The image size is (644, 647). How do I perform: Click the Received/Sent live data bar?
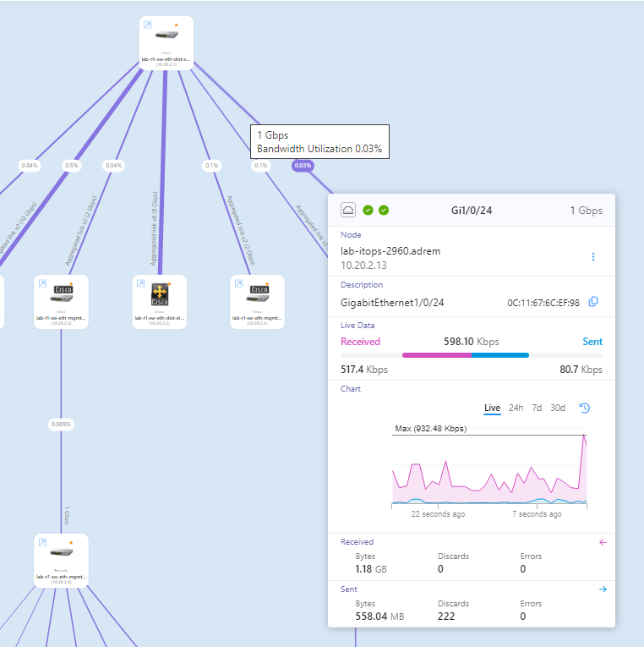pyautogui.click(x=472, y=355)
